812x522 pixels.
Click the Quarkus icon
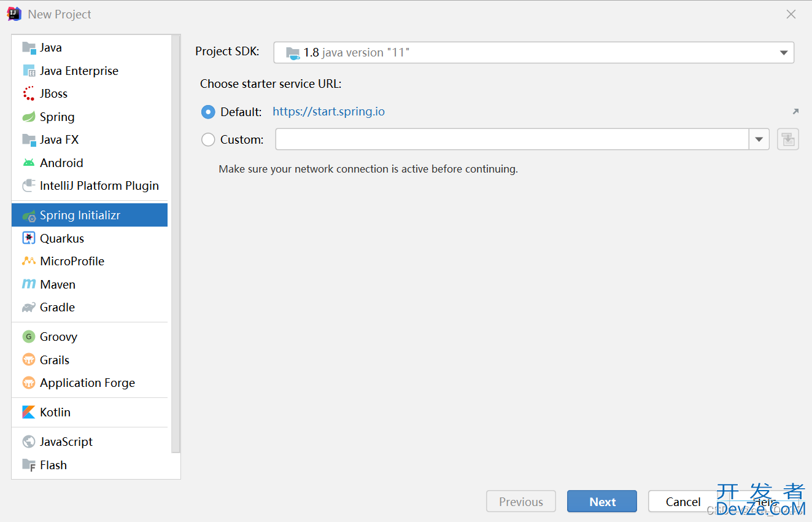pos(29,238)
